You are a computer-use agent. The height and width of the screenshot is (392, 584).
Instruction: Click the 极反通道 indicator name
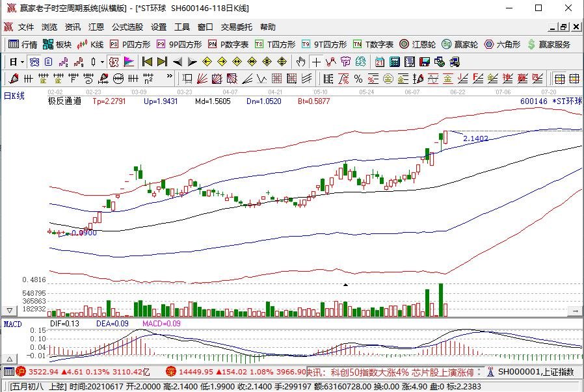[x=64, y=101]
